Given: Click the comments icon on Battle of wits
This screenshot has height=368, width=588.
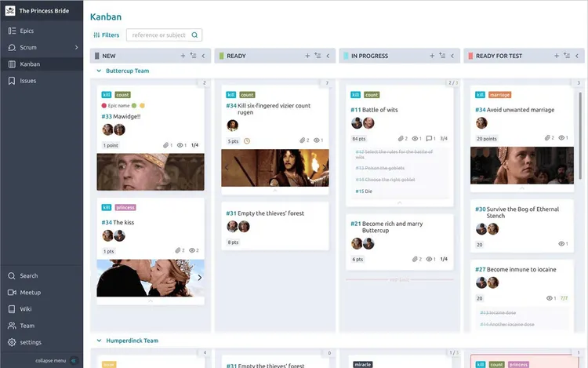Looking at the screenshot, I should [x=429, y=138].
